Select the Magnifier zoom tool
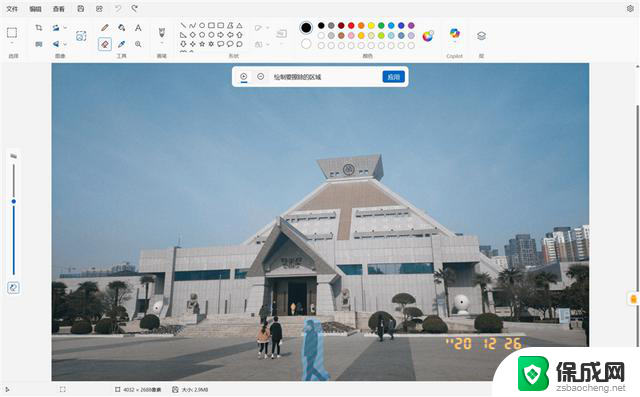Viewport: 640px width, 397px height. point(138,44)
